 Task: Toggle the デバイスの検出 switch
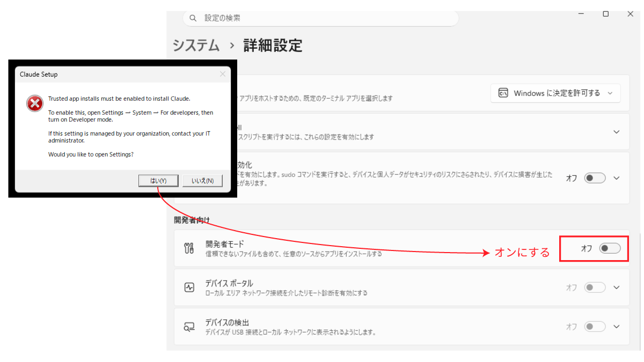[595, 327]
